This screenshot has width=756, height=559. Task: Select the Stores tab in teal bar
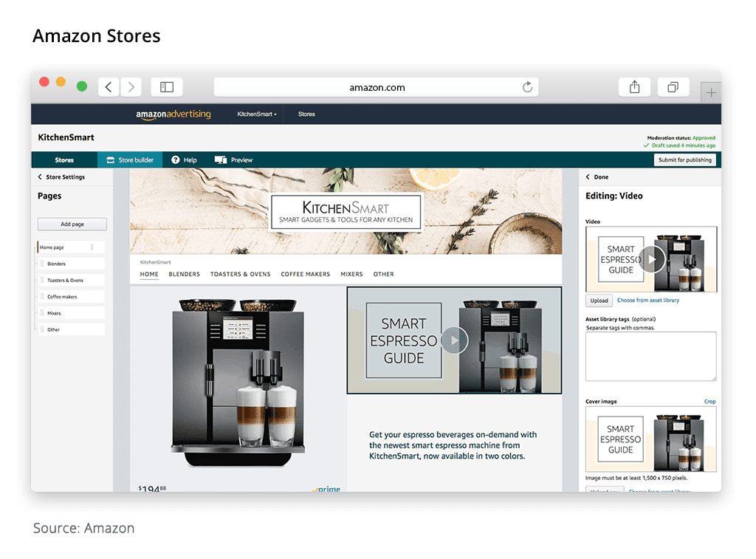coord(64,160)
